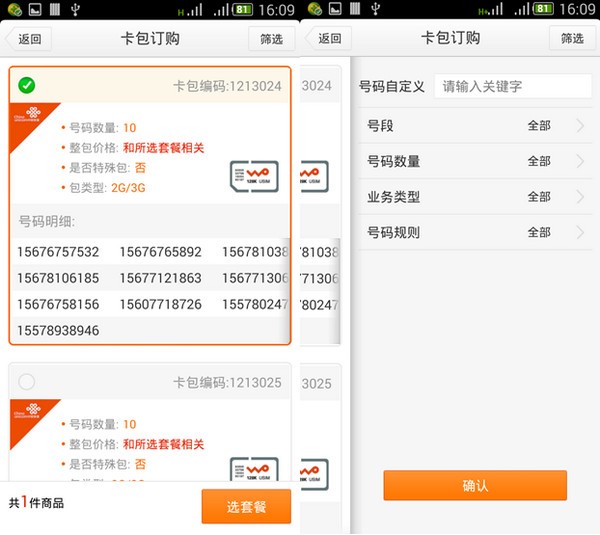
Task: Select radio circle for card 1213025
Action: pos(27,382)
